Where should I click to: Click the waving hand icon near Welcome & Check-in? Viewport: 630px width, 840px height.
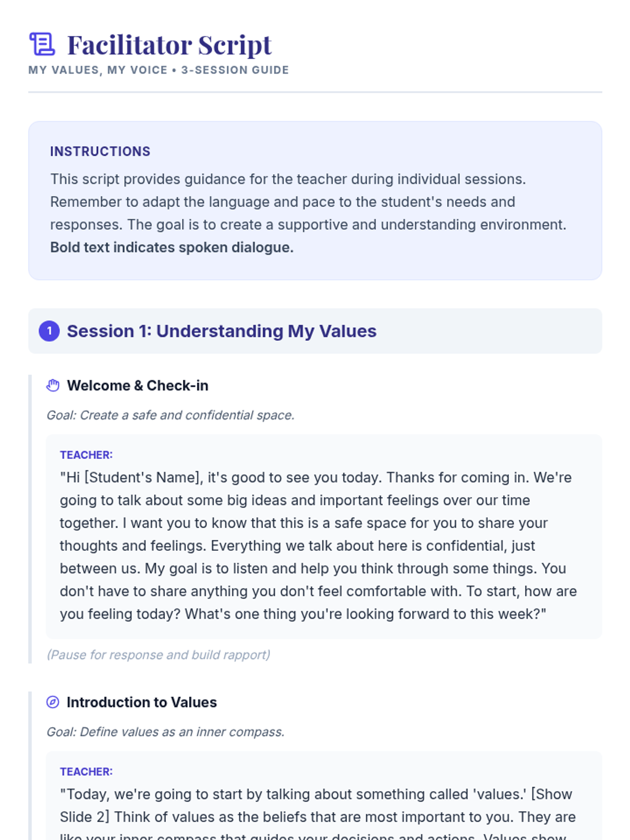(x=53, y=385)
